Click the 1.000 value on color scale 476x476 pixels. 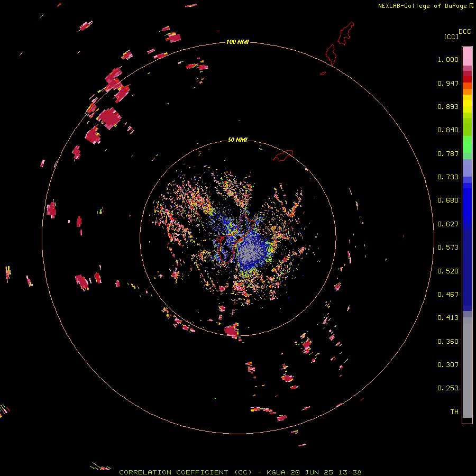pos(448,59)
